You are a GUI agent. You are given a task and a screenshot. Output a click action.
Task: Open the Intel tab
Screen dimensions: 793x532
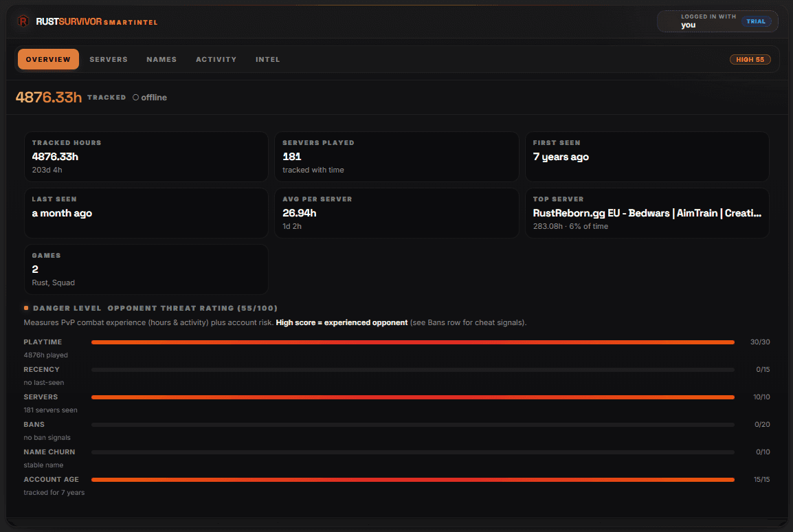pos(267,59)
